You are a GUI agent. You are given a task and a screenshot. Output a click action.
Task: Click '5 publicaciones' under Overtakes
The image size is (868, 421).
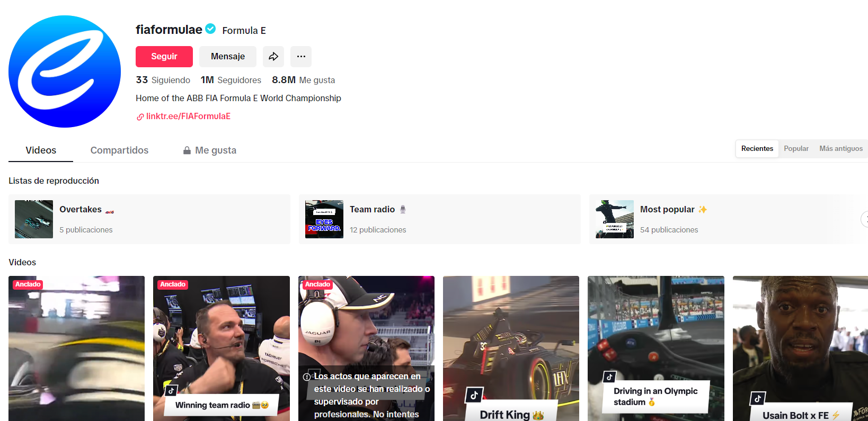[86, 230]
